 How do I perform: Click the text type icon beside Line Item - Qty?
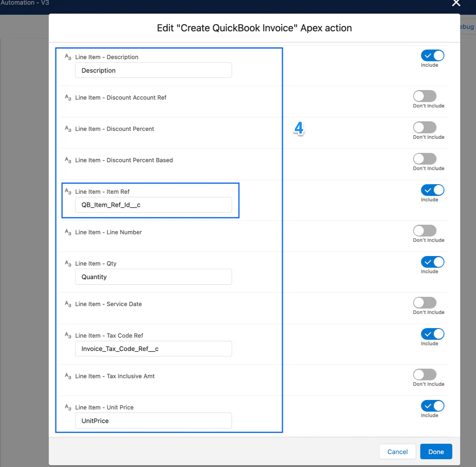click(x=68, y=264)
